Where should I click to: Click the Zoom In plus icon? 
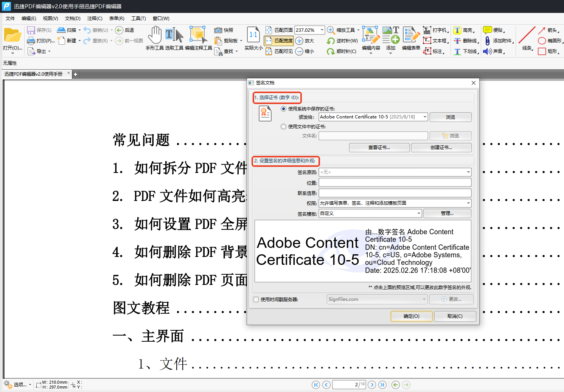pyautogui.click(x=299, y=40)
